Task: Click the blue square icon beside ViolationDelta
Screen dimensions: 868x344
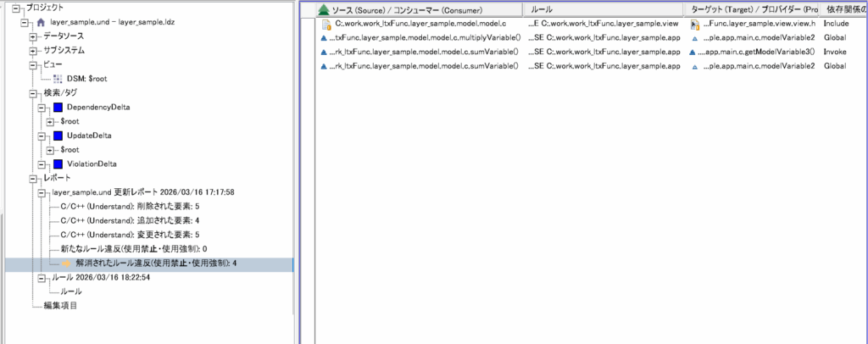Action: pyautogui.click(x=58, y=164)
